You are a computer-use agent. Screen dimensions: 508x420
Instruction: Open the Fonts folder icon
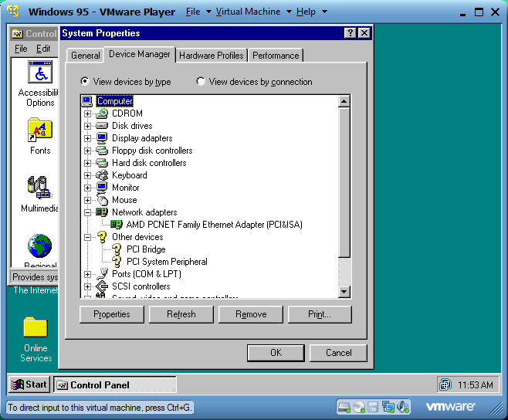40,130
